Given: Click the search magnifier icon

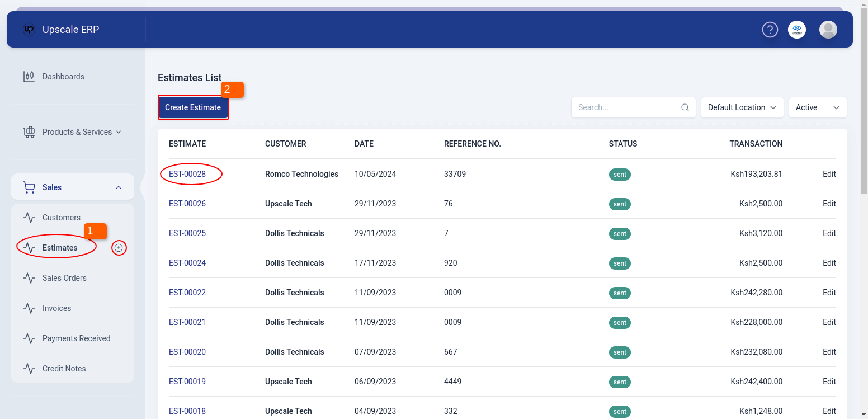Looking at the screenshot, I should pos(685,107).
